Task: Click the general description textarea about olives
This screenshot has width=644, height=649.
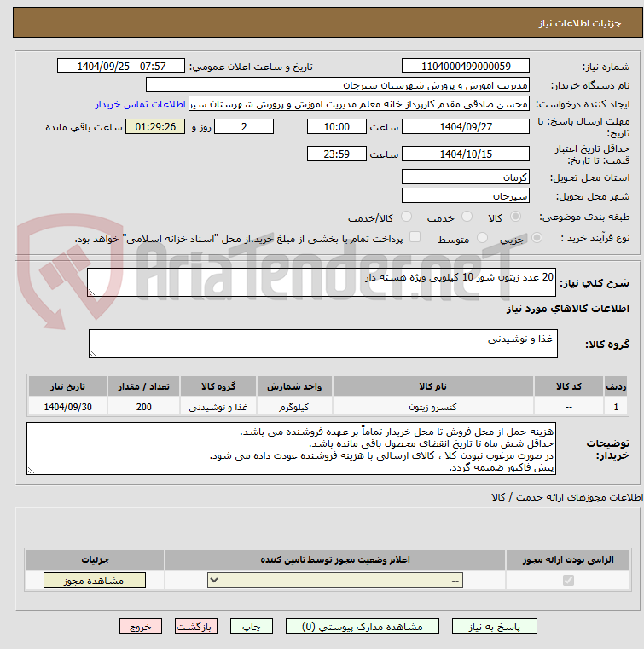Action: point(322,282)
